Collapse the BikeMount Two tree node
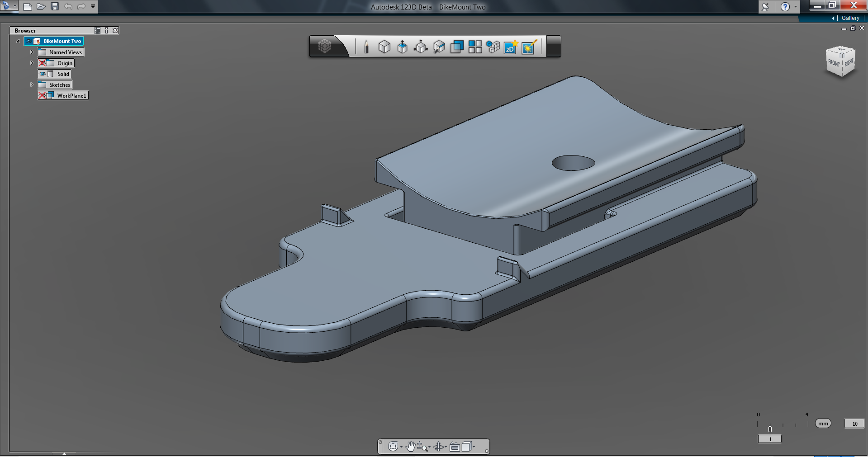Image resolution: width=868 pixels, height=457 pixels. [x=18, y=41]
